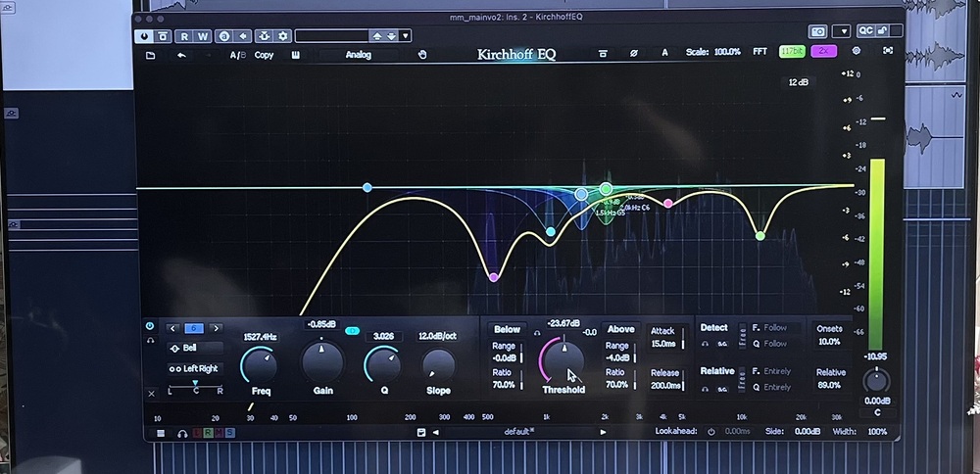
Task: Open the Kirchhoff EQ settings gear icon
Action: tap(857, 51)
